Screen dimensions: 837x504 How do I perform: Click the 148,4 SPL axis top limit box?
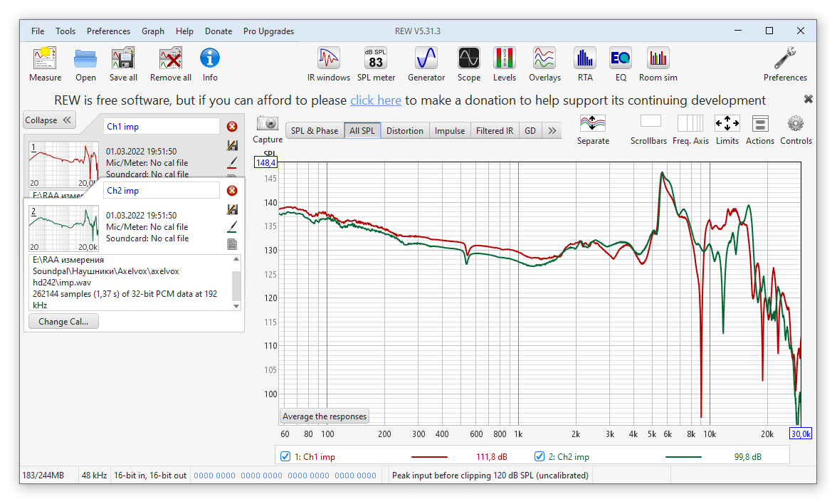[x=265, y=162]
